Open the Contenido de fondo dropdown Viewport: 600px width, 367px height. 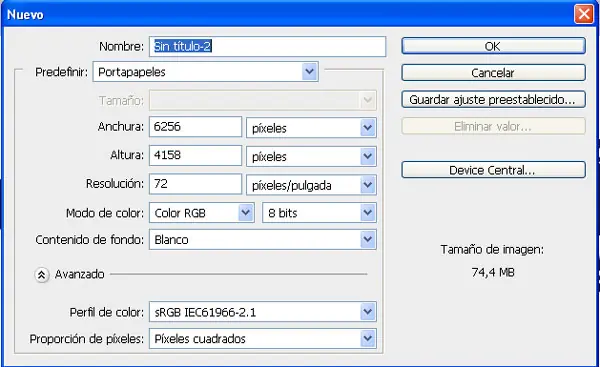coord(263,240)
